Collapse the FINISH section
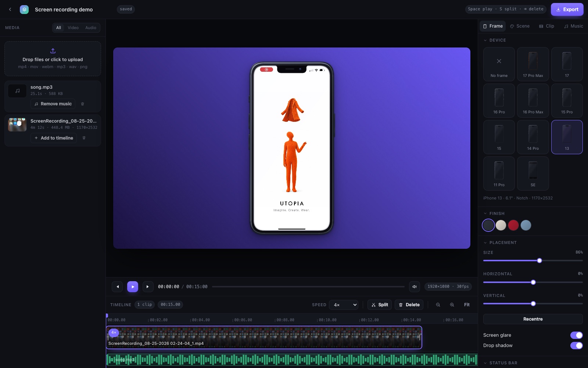588x368 pixels. pyautogui.click(x=494, y=213)
